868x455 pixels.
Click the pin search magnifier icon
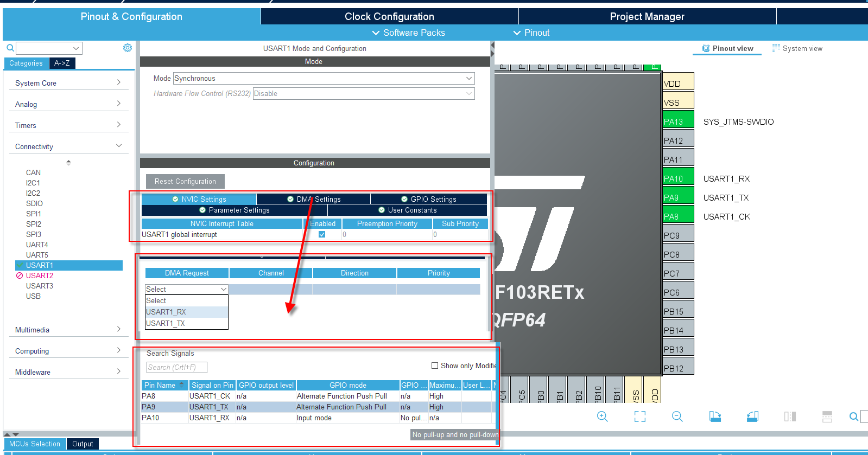pos(853,416)
